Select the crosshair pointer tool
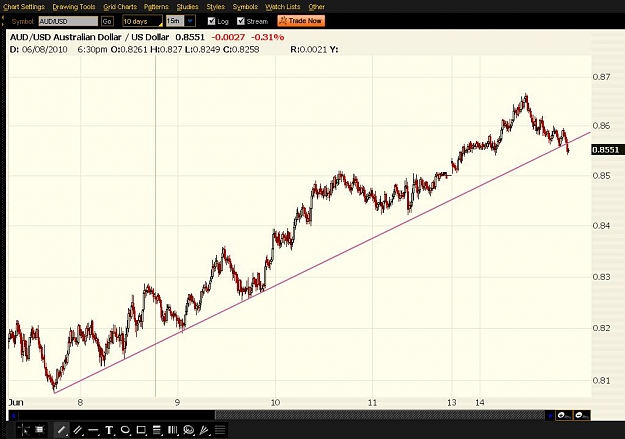The width and height of the screenshot is (625, 439). (24, 430)
